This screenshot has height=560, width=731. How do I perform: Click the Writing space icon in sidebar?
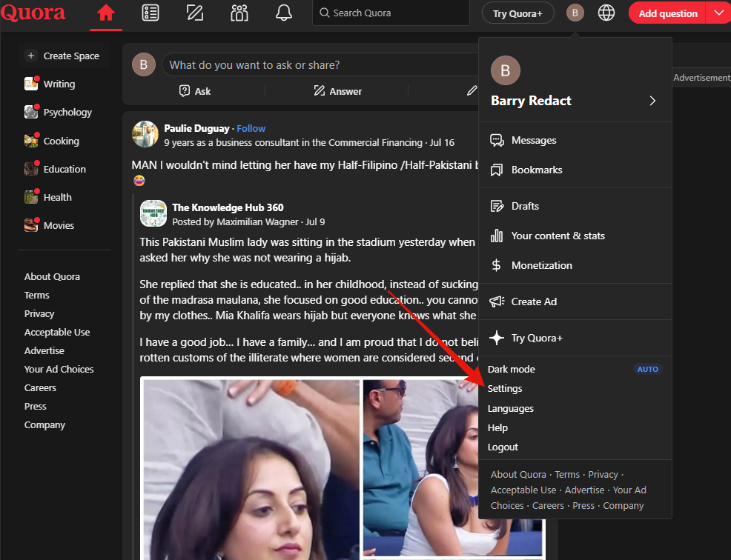click(31, 84)
